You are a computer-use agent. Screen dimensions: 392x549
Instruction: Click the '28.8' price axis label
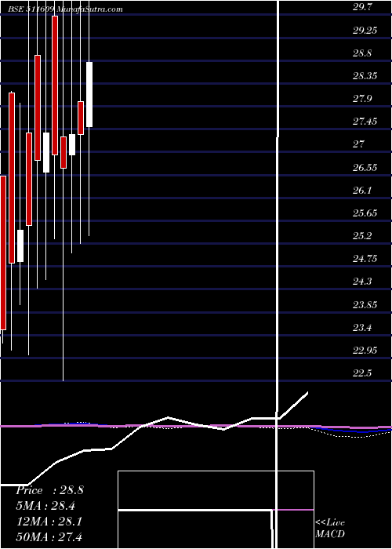pos(364,53)
